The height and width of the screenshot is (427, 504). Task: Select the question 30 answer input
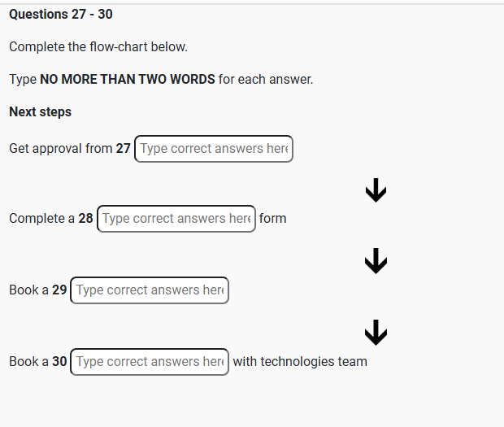[x=150, y=362]
